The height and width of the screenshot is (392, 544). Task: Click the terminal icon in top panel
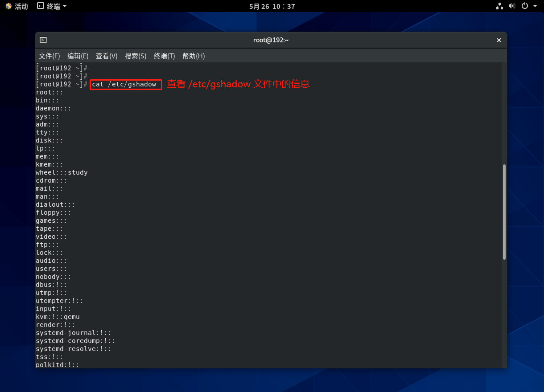coord(41,6)
